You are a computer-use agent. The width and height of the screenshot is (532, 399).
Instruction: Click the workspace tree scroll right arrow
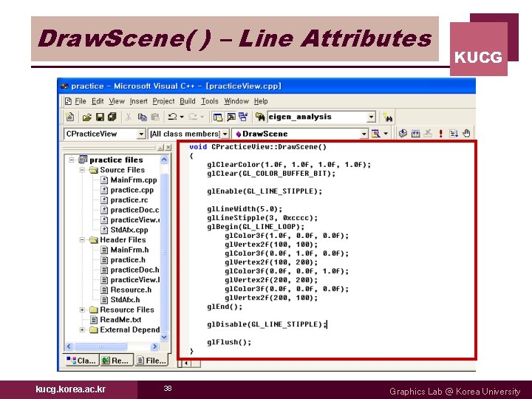[x=154, y=347]
